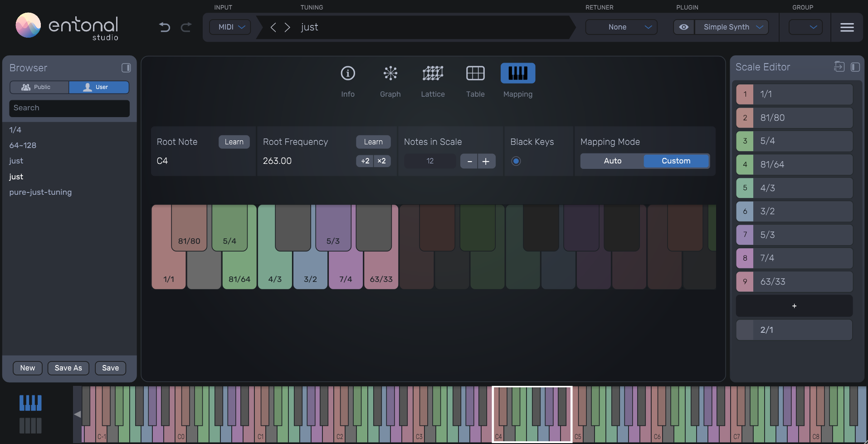The height and width of the screenshot is (444, 868).
Task: Open the Simple Synth plugin dropdown
Action: 731,27
